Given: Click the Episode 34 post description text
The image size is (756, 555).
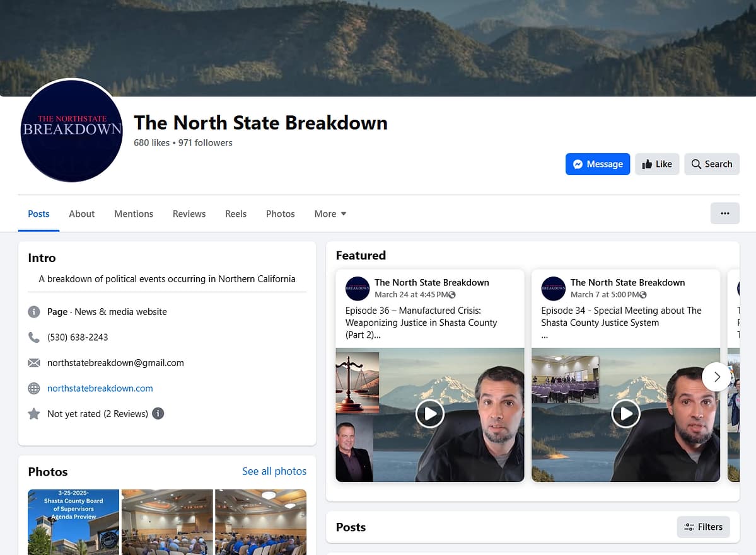Looking at the screenshot, I should pos(621,323).
